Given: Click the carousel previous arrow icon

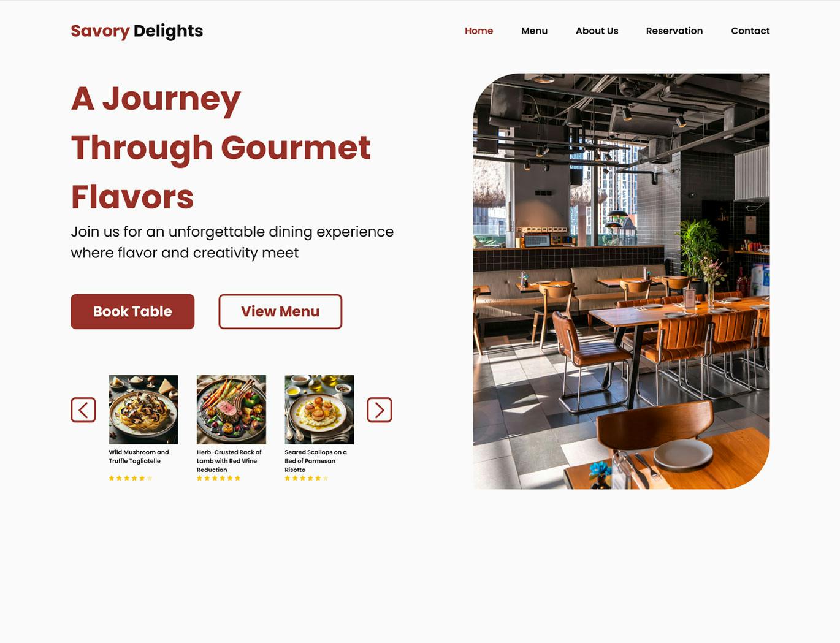Looking at the screenshot, I should (83, 410).
